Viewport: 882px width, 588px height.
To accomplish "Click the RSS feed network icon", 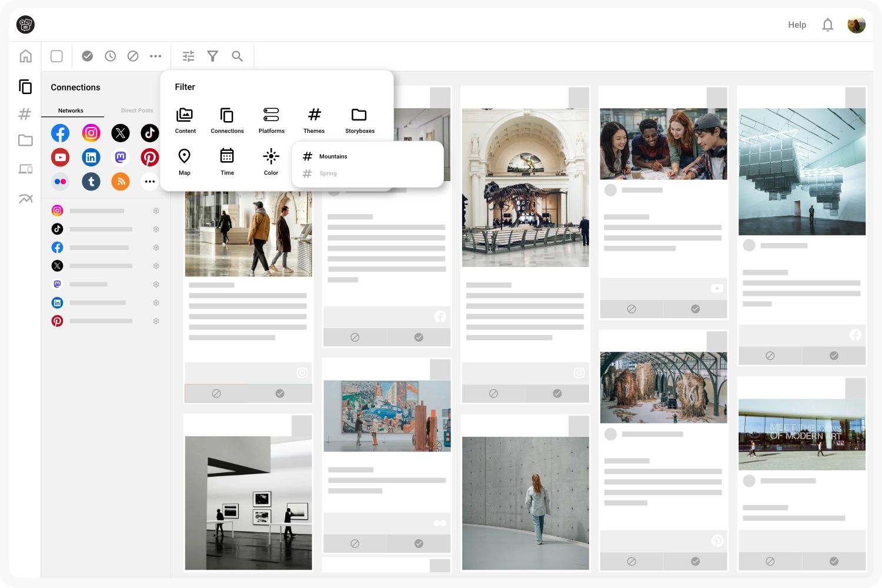I will click(121, 182).
